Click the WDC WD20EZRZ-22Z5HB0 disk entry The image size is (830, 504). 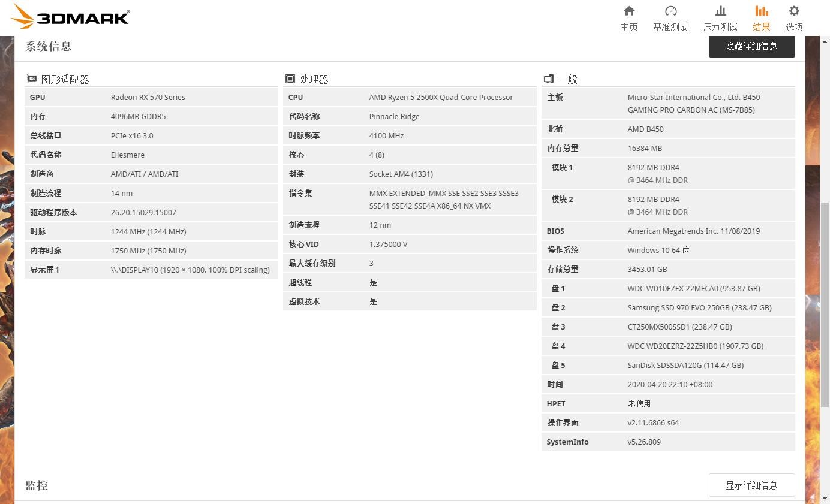coord(695,346)
